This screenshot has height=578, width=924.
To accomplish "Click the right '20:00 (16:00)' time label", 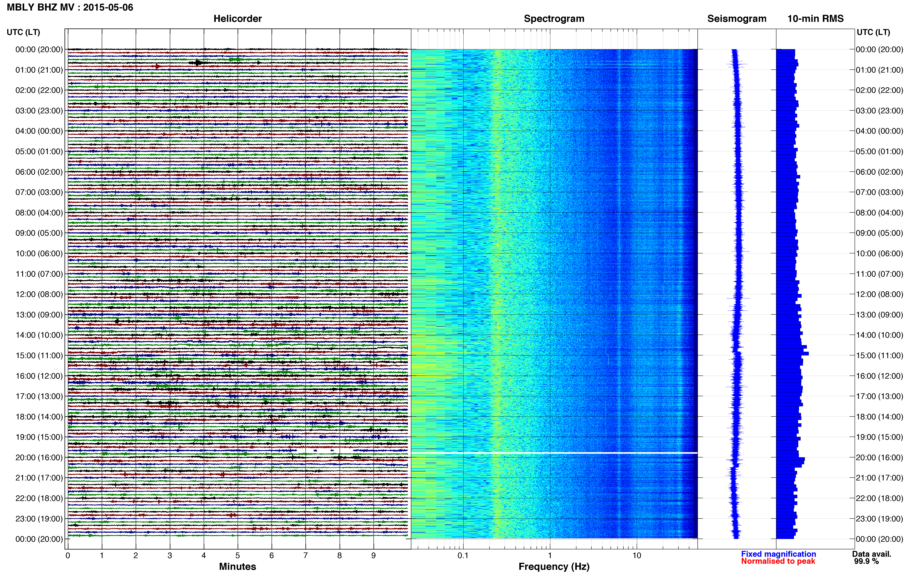I will coord(879,458).
